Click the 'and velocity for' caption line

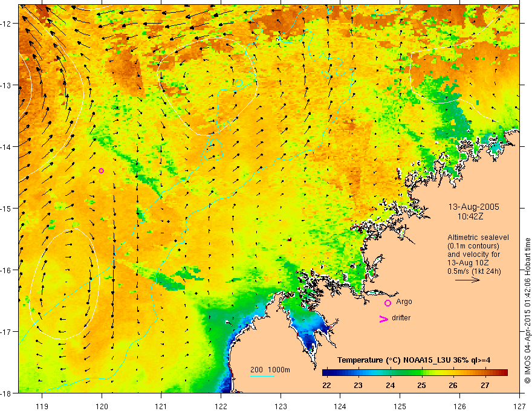click(473, 254)
